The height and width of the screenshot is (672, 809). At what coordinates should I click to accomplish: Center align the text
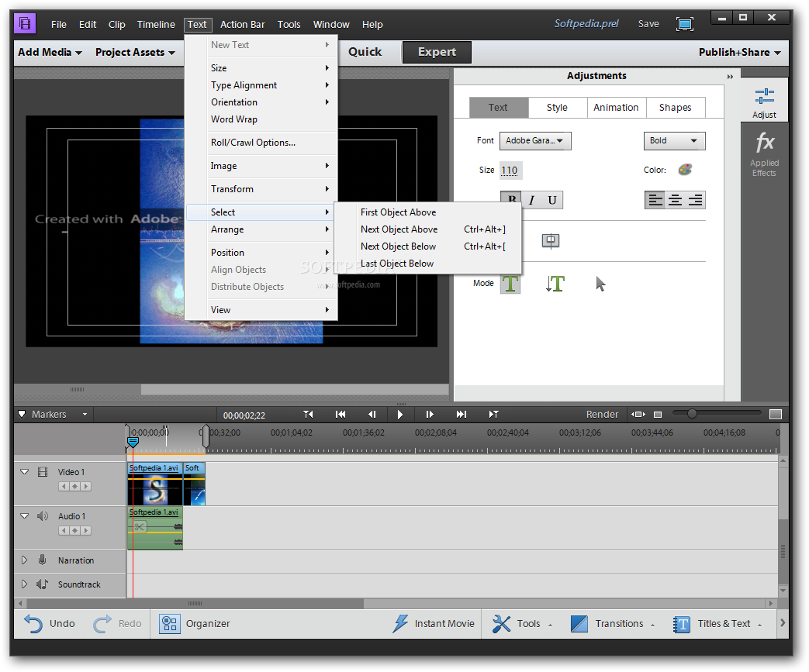[x=675, y=200]
